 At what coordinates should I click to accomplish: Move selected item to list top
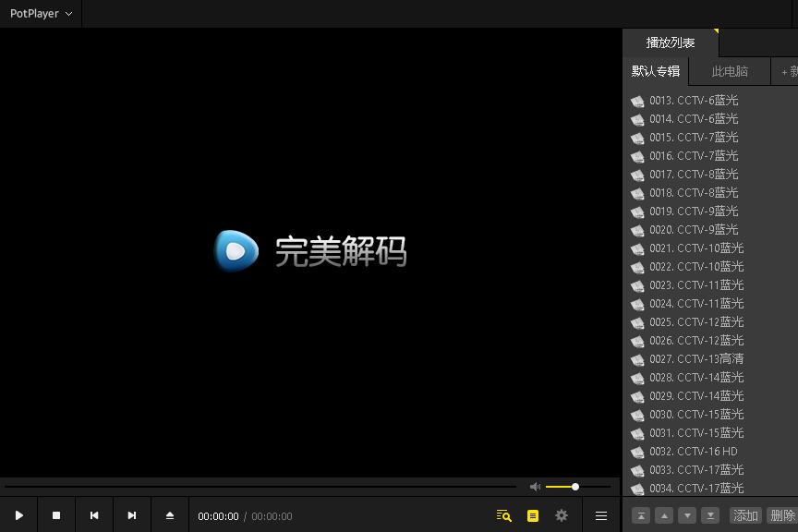pos(641,515)
